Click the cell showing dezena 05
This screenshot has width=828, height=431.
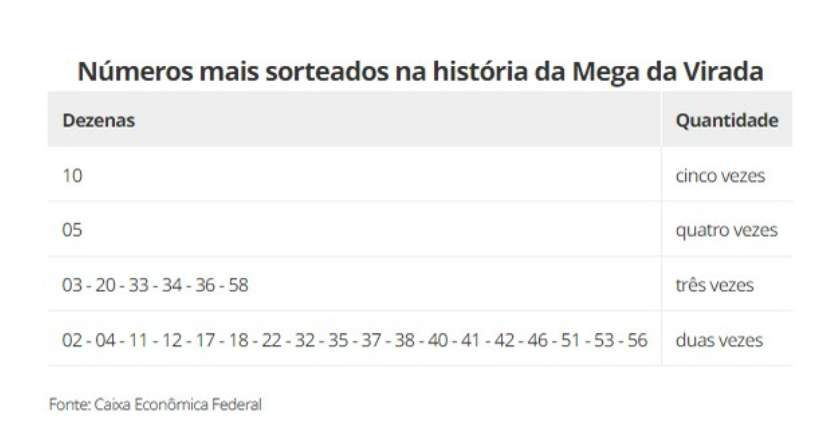72,230
